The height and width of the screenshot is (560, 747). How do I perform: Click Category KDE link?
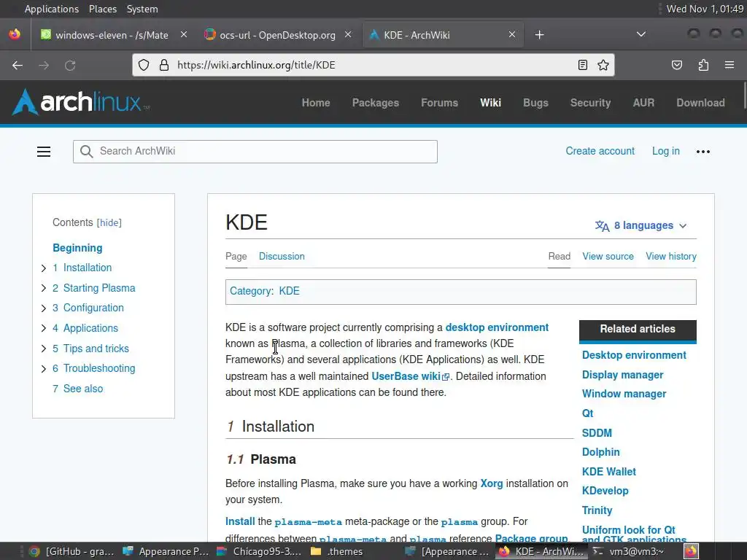[289, 291]
